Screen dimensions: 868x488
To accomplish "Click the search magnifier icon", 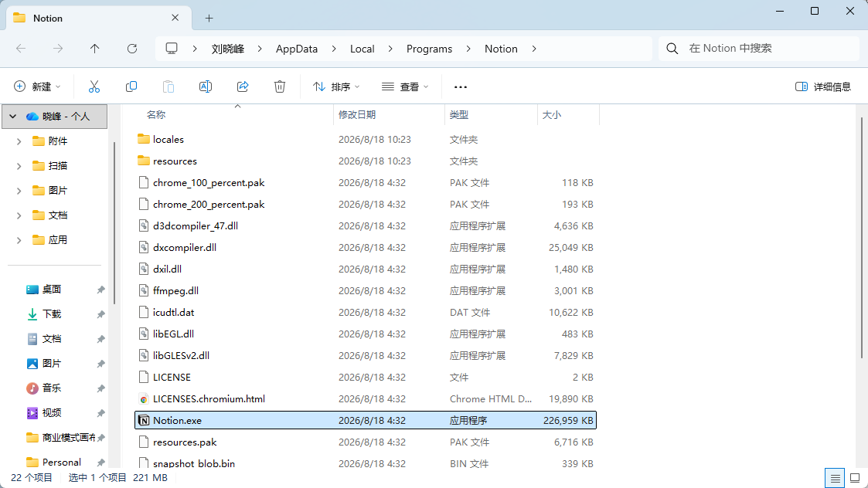I will 672,49.
